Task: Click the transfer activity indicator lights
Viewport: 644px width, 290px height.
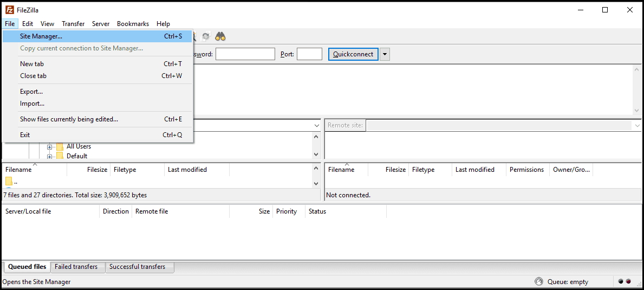Action: pos(625,282)
